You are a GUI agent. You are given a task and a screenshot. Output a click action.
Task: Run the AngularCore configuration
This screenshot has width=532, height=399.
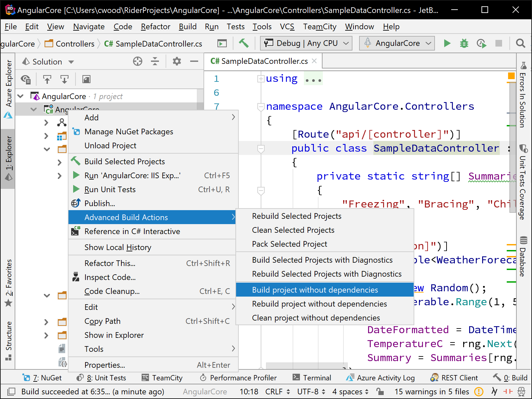pos(447,43)
